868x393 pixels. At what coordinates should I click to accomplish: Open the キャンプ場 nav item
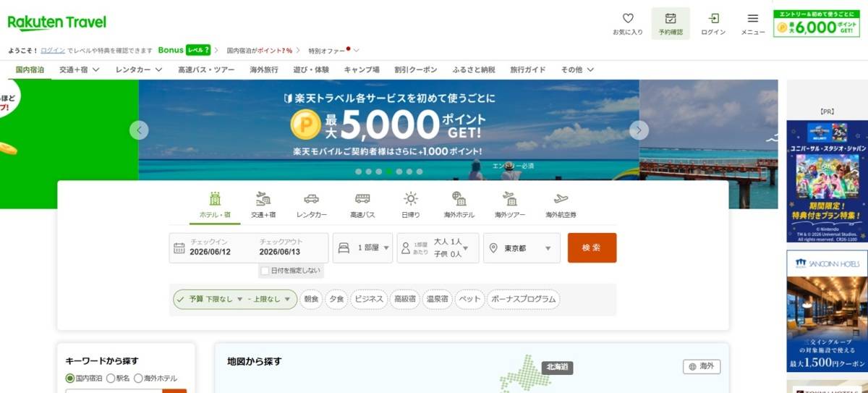[x=362, y=69]
